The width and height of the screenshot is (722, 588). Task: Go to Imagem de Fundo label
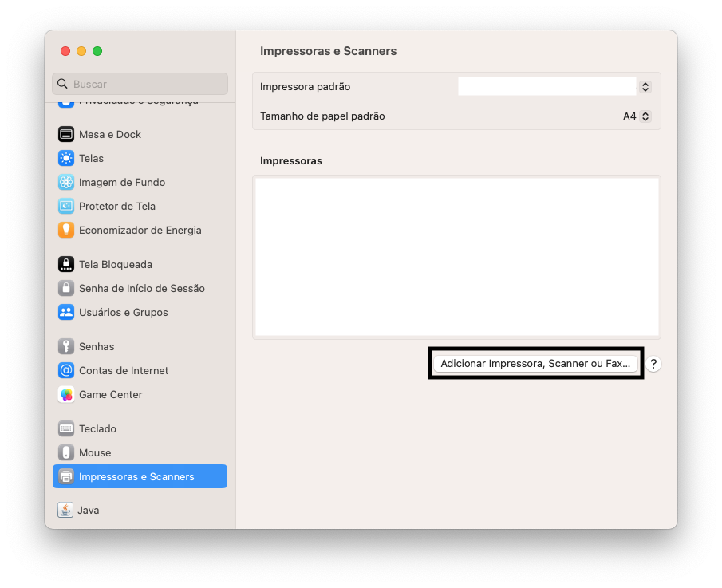point(122,183)
